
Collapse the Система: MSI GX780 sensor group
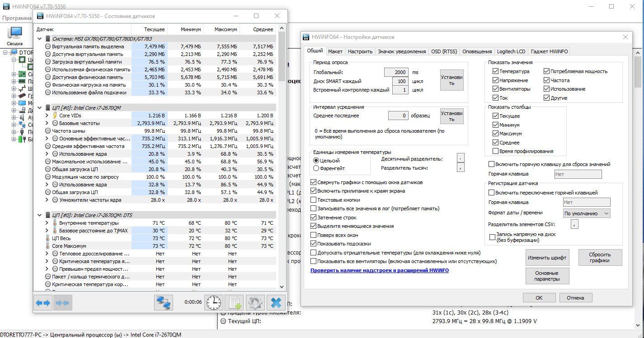(40, 39)
